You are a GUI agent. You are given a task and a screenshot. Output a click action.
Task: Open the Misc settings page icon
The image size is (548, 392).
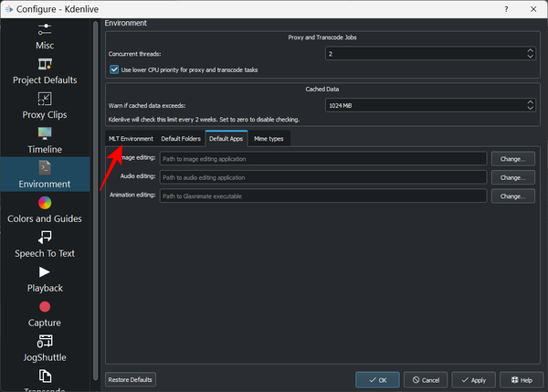[45, 30]
